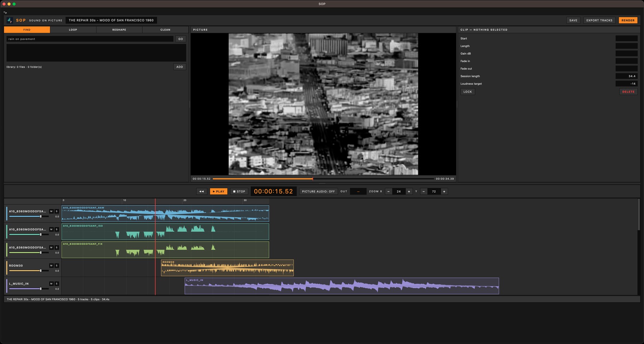
Task: Switch to the CLEAN tab
Action: [x=165, y=30]
